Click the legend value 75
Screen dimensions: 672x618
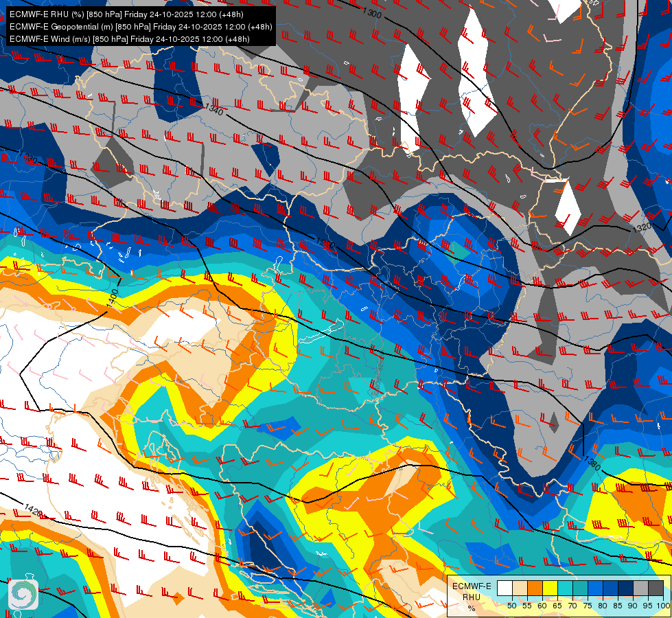pos(588,606)
